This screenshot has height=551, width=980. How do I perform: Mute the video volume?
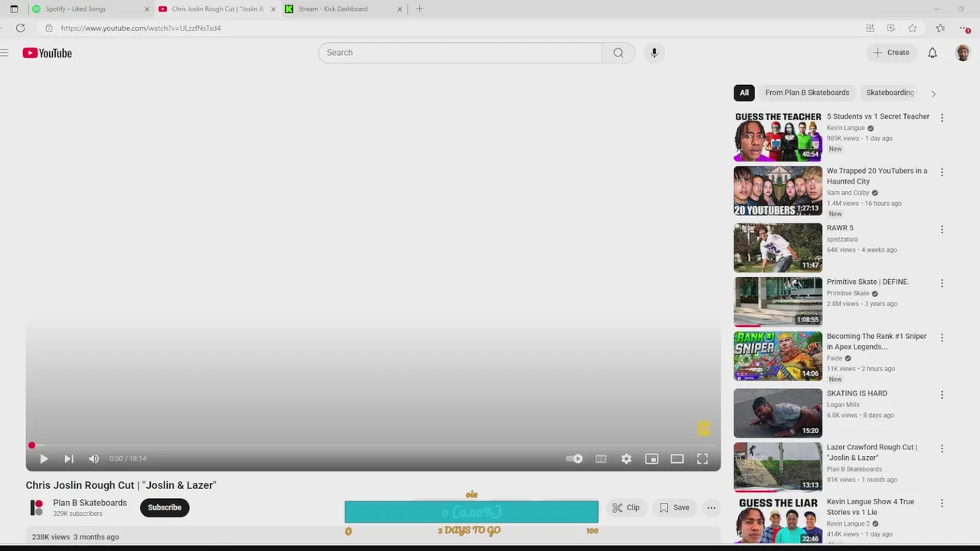tap(93, 458)
